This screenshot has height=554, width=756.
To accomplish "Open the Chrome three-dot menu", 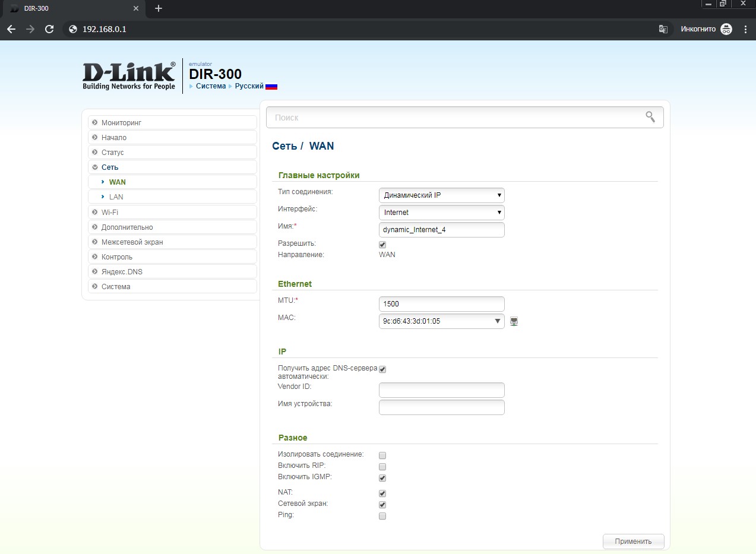I will pyautogui.click(x=745, y=29).
